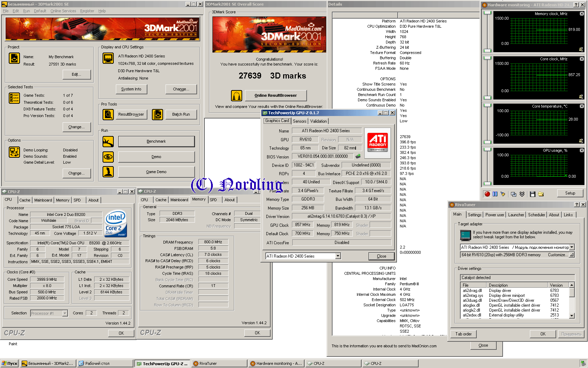Image resolution: width=588 pixels, height=368 pixels.
Task: Click the Selected Tests checklist icon
Action: tap(14, 98)
